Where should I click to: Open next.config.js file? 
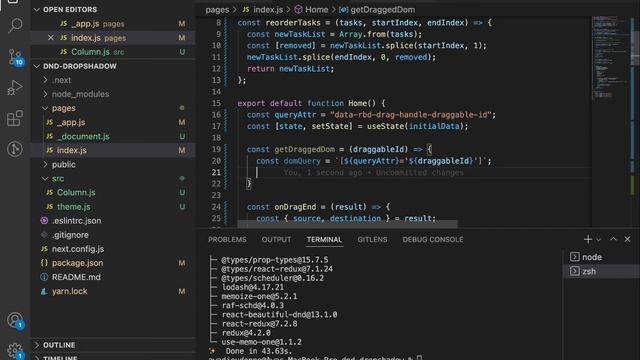click(113, 249)
